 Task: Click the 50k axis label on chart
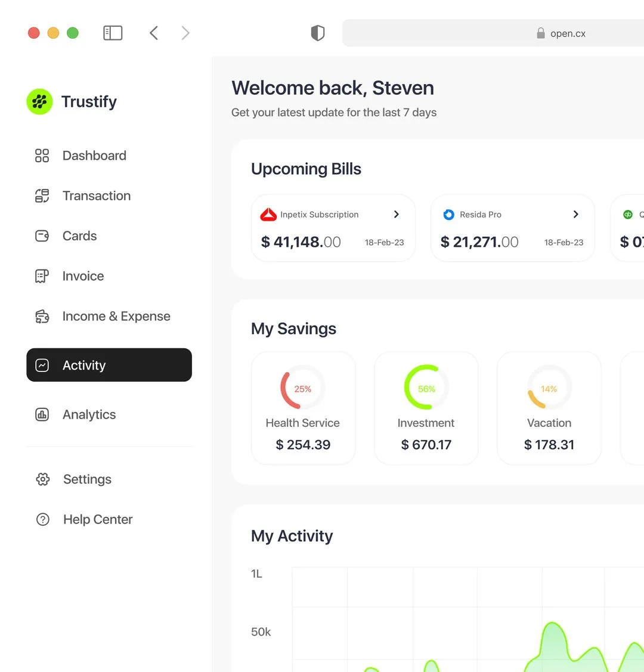click(261, 632)
